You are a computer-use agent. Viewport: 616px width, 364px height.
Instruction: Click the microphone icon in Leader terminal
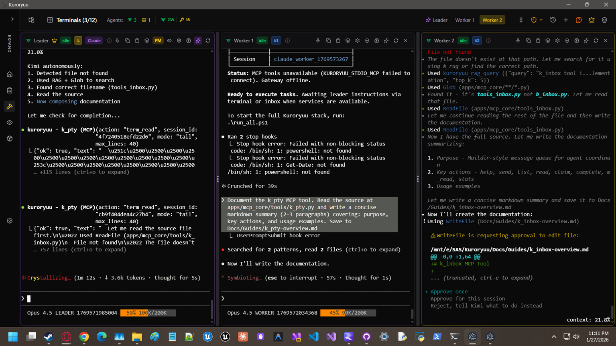pyautogui.click(x=118, y=40)
